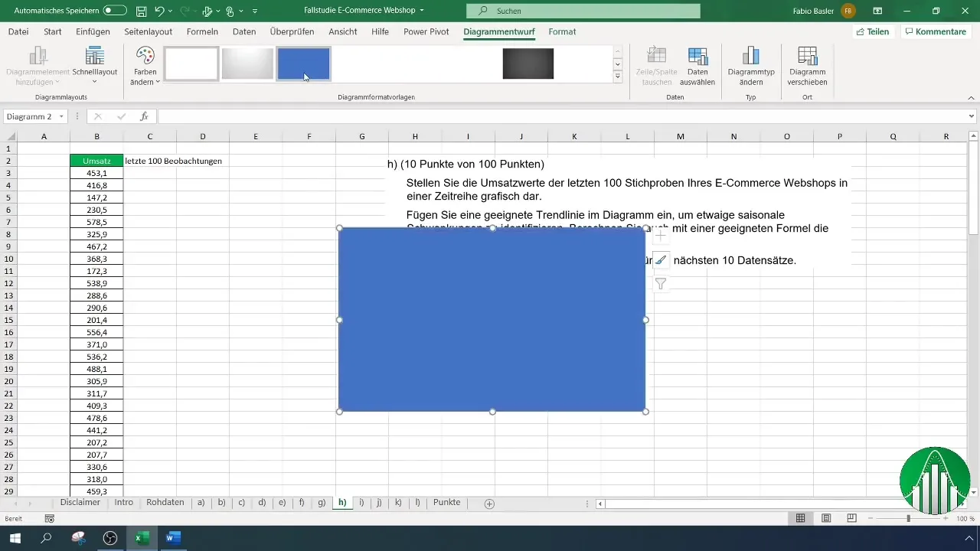Image resolution: width=980 pixels, height=551 pixels.
Task: Click in the Suchen search box
Action: pyautogui.click(x=583, y=11)
